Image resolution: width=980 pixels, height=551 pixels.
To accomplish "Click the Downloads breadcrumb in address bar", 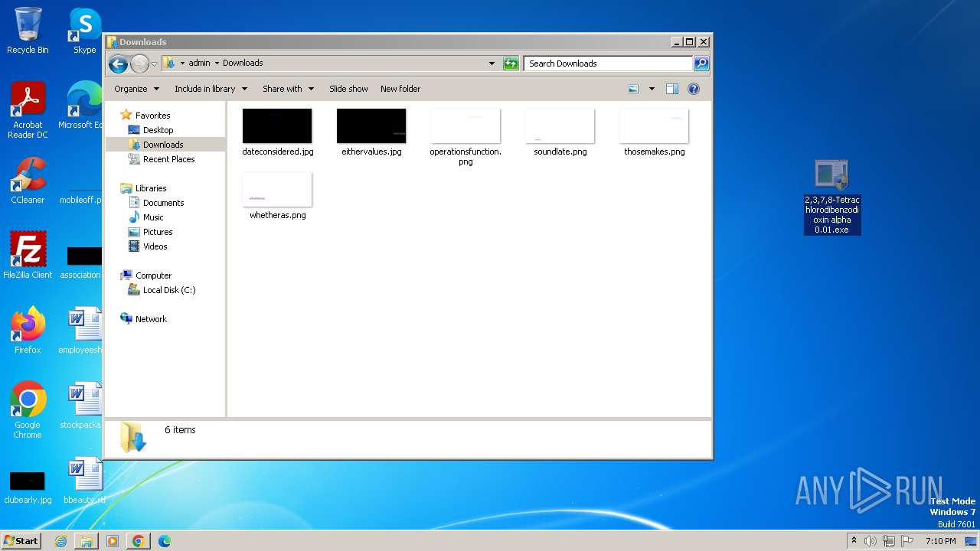I will click(243, 64).
